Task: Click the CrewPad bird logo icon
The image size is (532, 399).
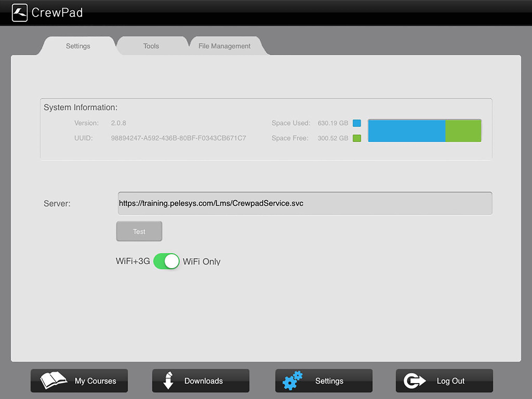Action: coord(19,12)
